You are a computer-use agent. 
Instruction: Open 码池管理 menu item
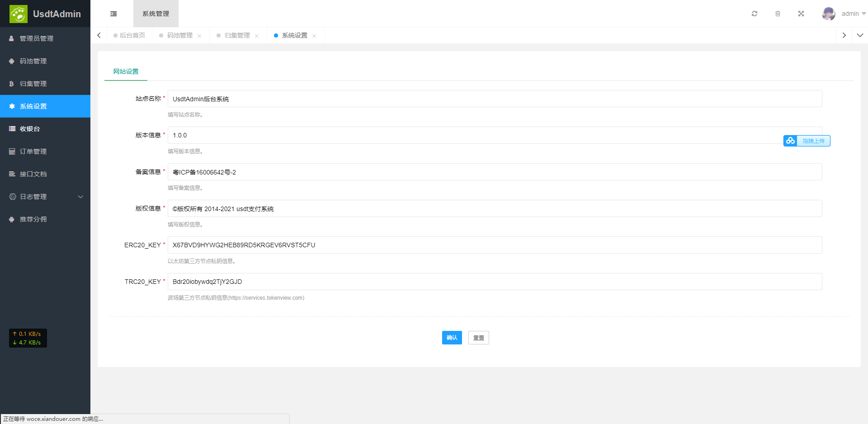click(45, 61)
